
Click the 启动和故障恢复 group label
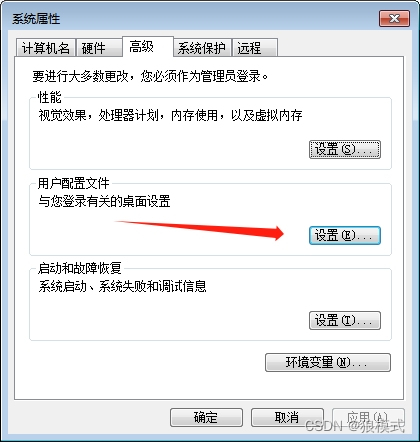click(x=80, y=268)
